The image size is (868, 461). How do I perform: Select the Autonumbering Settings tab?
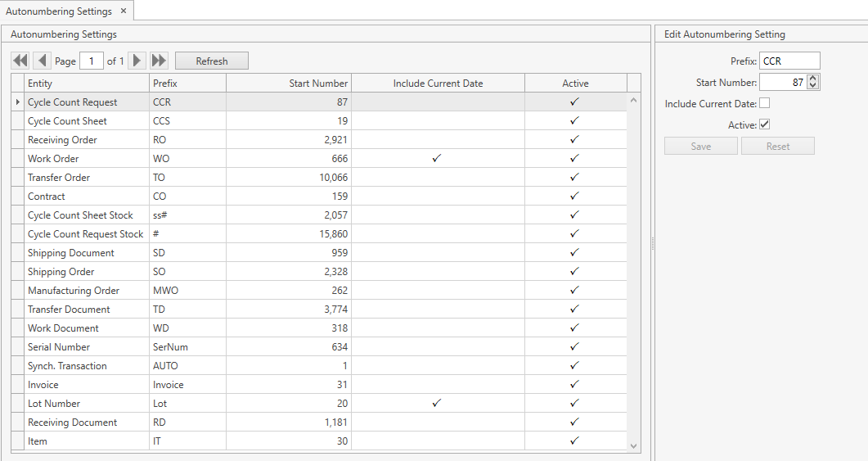[59, 11]
